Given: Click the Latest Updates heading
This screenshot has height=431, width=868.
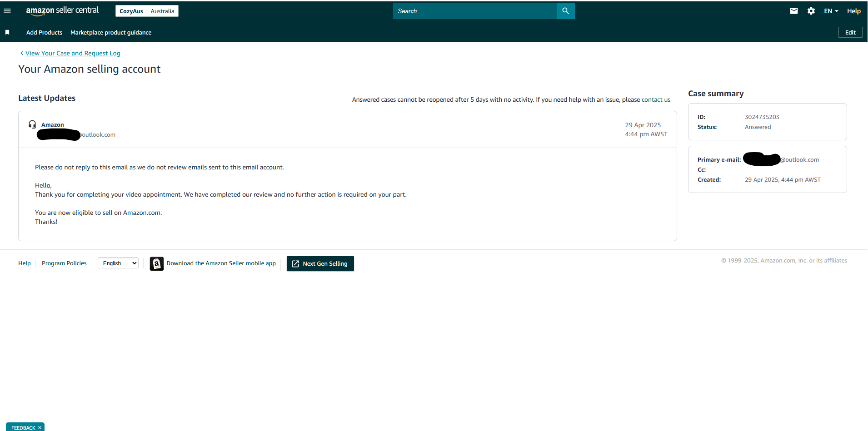Looking at the screenshot, I should tap(47, 98).
